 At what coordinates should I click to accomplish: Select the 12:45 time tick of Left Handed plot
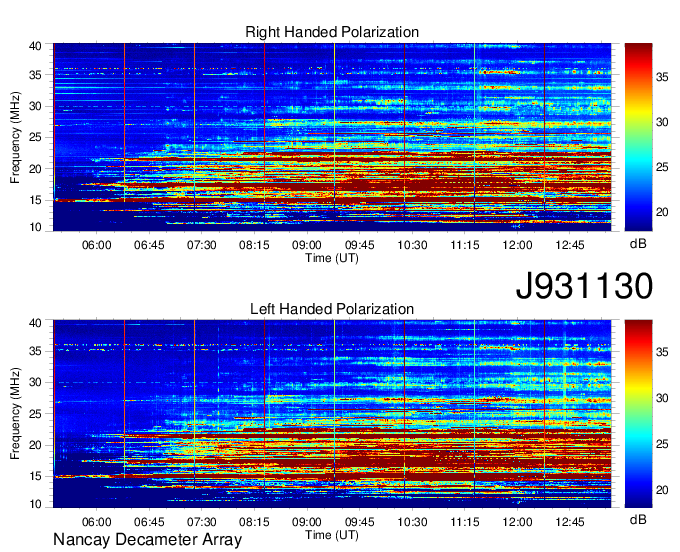pyautogui.click(x=570, y=522)
